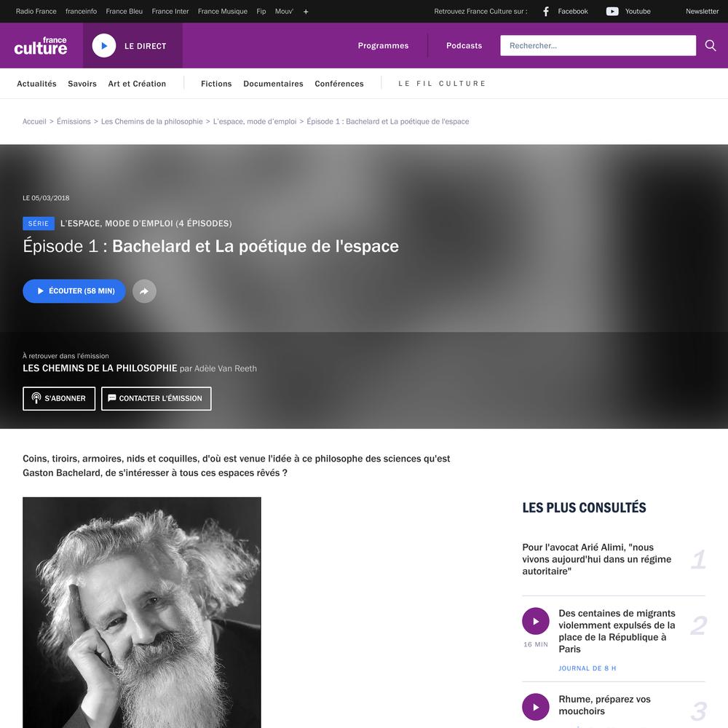
Task: Click the search magnifier icon
Action: point(711,45)
